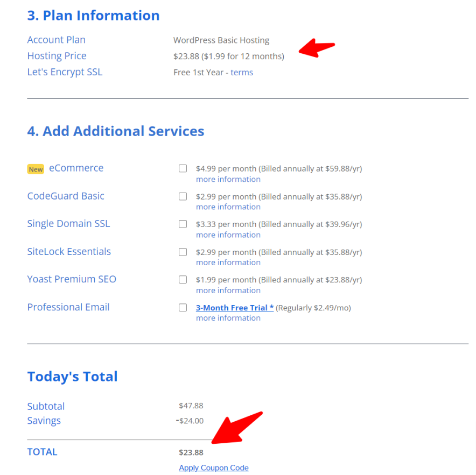This screenshot has width=476, height=475.
Task: Click the New badge beside eCommerce
Action: click(x=36, y=169)
